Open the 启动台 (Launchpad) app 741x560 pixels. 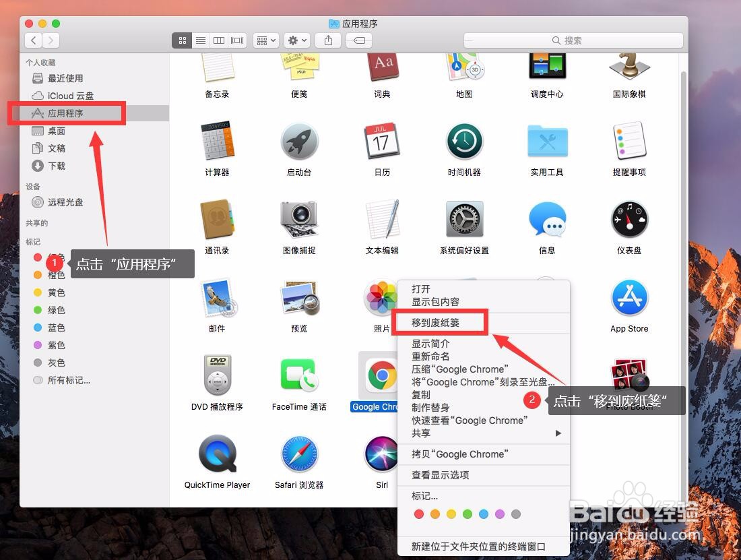click(299, 141)
